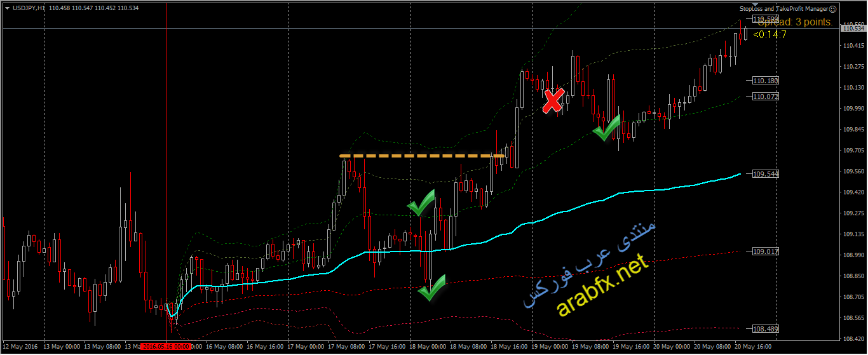Click 108.990 on the price scale
Screen dimensions: 868x355
point(853,255)
